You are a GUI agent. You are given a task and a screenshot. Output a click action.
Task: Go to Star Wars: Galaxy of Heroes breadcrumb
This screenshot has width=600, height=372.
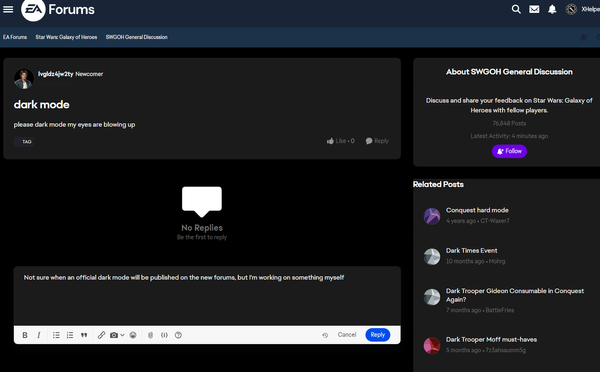coord(66,37)
